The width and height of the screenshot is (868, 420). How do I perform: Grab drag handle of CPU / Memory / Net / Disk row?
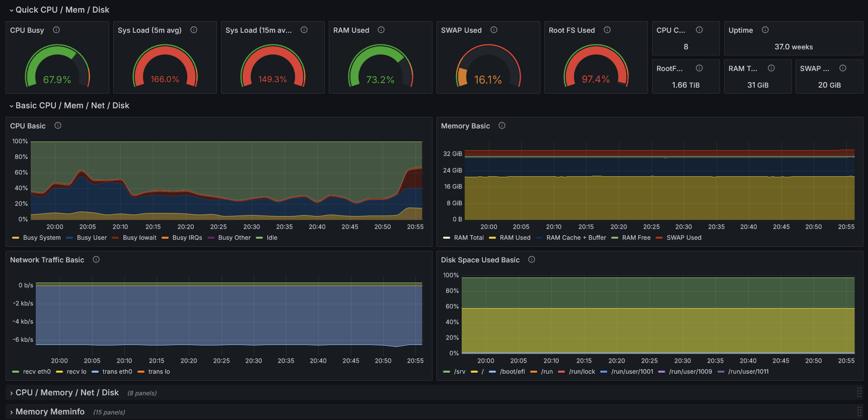tap(859, 392)
